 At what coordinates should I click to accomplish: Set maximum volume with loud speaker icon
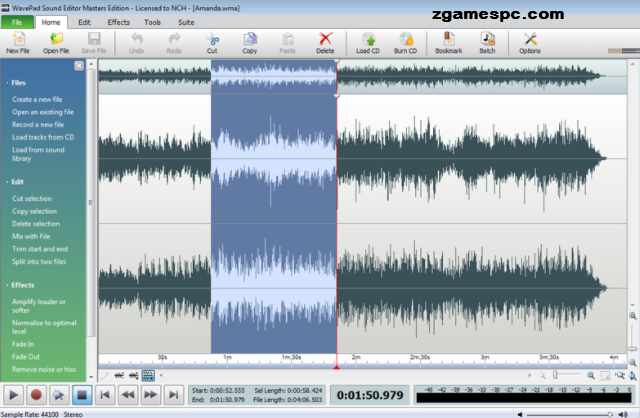coord(623,415)
